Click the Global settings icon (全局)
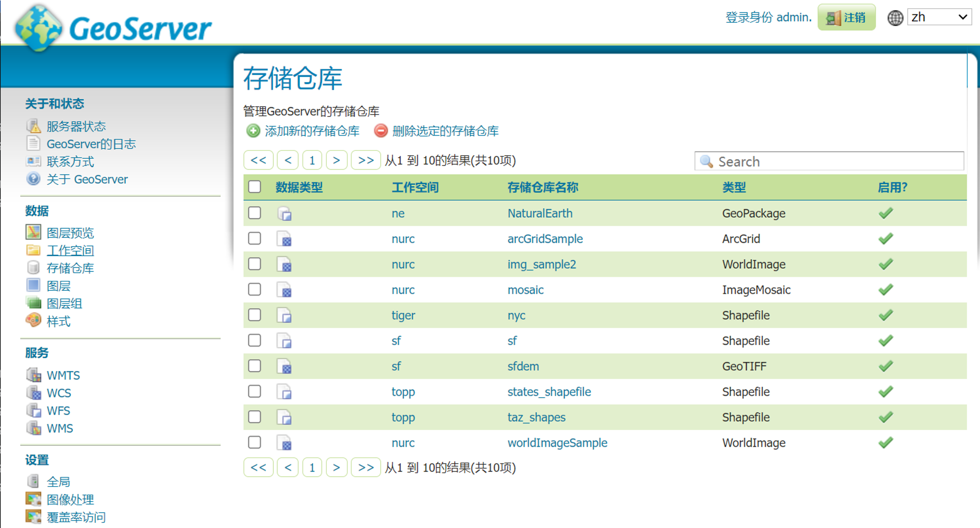980x528 pixels. 34,481
